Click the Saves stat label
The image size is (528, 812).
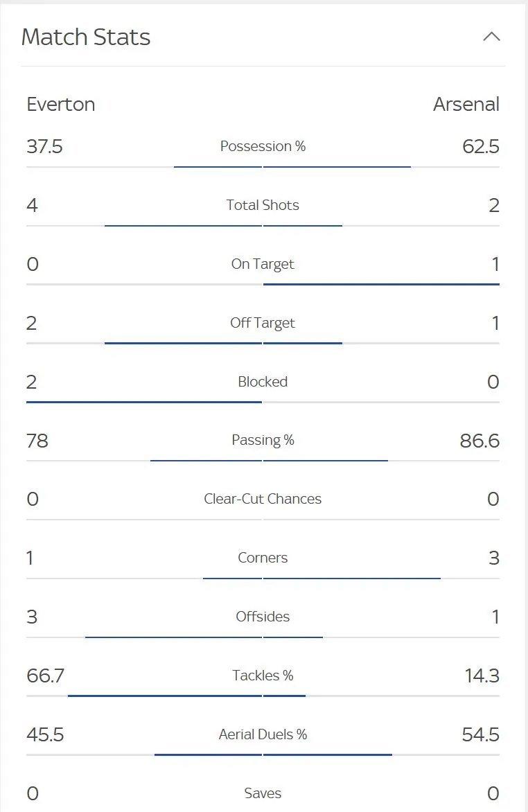coord(263,793)
